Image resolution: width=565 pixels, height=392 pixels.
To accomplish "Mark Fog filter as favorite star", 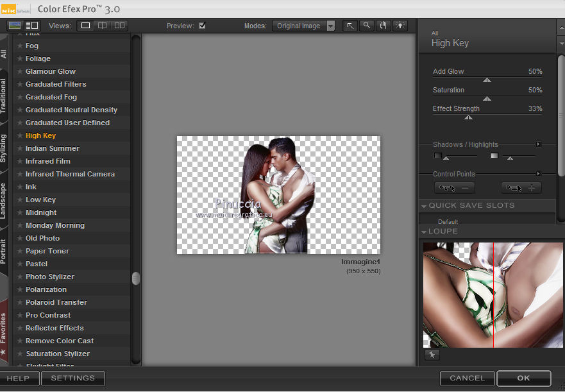I will [19, 46].
